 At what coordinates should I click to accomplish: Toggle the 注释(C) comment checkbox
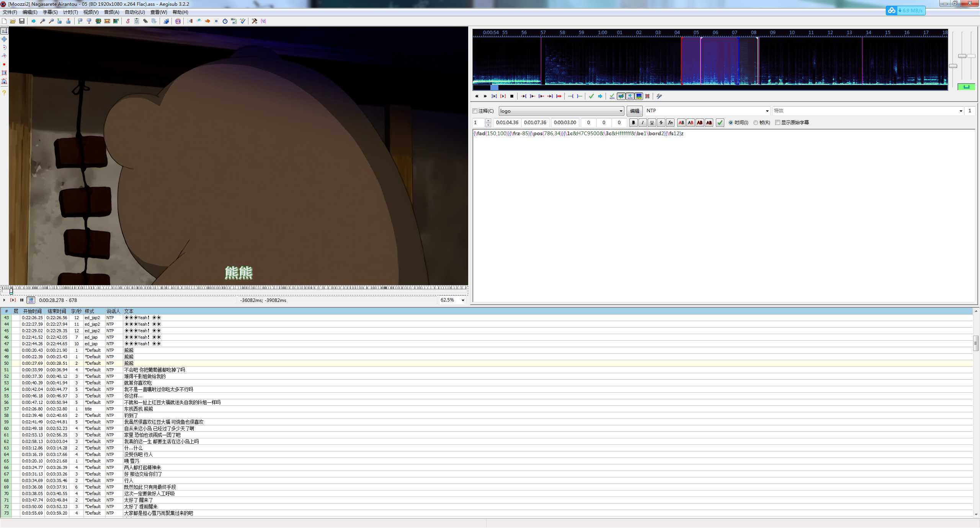coord(483,111)
